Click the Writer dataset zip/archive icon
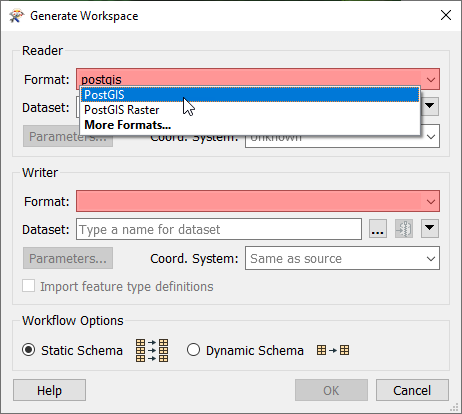This screenshot has height=414, width=462. tap(404, 229)
